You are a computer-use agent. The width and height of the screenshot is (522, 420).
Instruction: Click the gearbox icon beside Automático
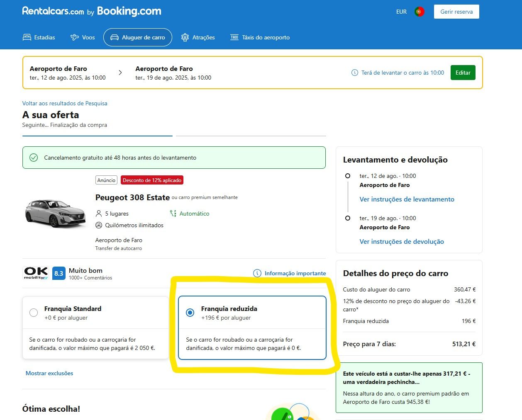click(173, 214)
